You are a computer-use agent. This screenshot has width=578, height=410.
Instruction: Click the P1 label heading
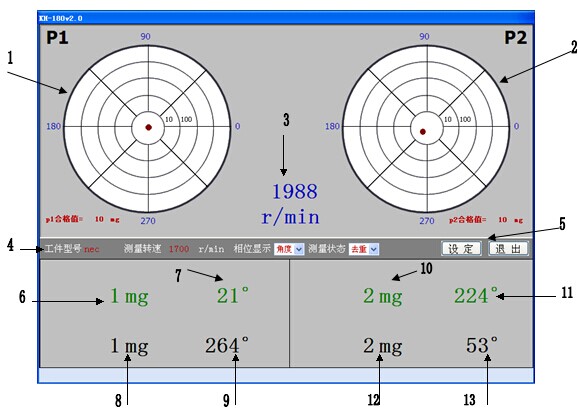(x=57, y=38)
